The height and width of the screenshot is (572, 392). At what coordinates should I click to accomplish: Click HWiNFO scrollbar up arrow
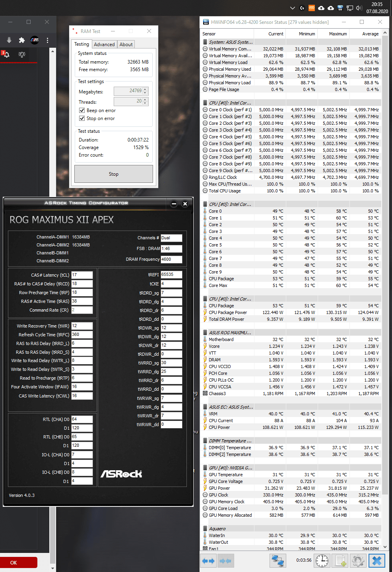(385, 33)
